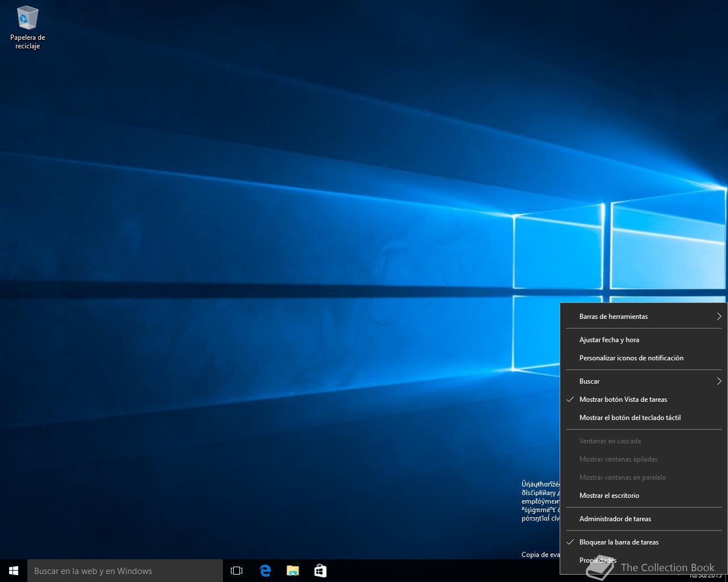Toggle 'Bloquear la barra de tareas'
Viewport: 728px width, 582px height.
point(643,542)
